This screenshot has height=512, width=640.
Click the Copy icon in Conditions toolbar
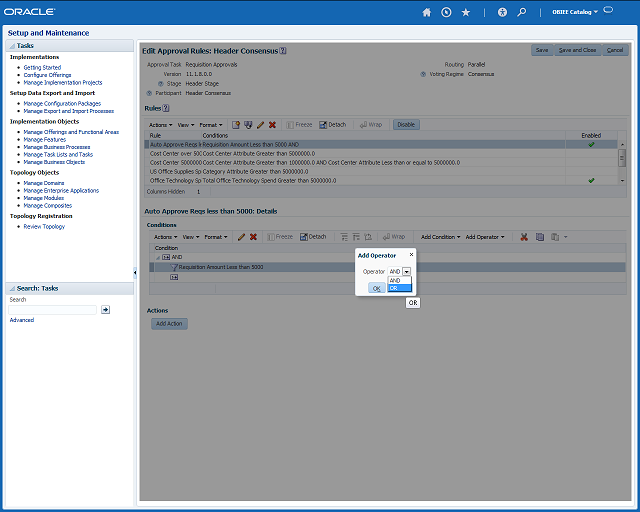pos(540,237)
